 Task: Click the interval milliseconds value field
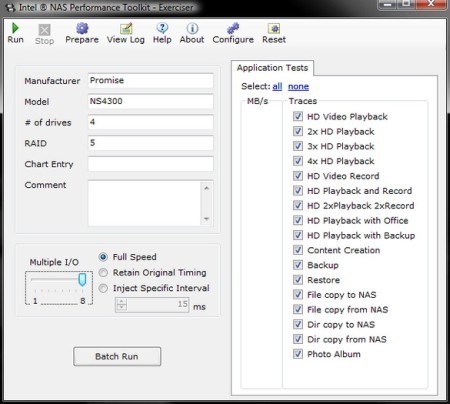click(x=158, y=304)
